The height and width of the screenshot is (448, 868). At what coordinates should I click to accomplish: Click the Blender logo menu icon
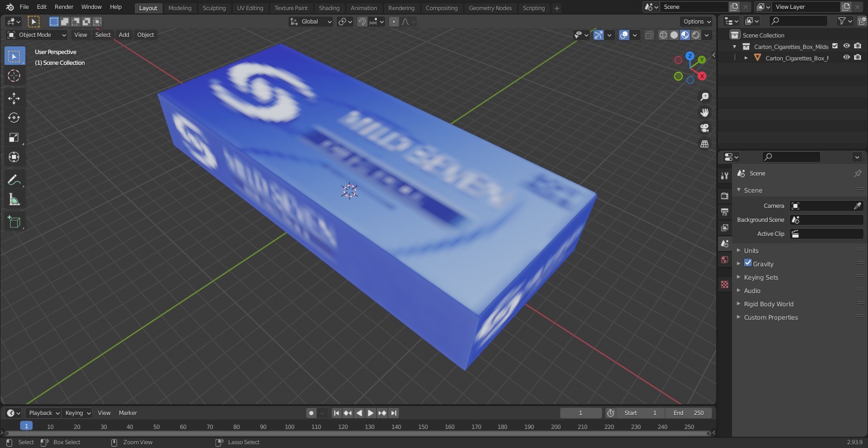(x=9, y=7)
